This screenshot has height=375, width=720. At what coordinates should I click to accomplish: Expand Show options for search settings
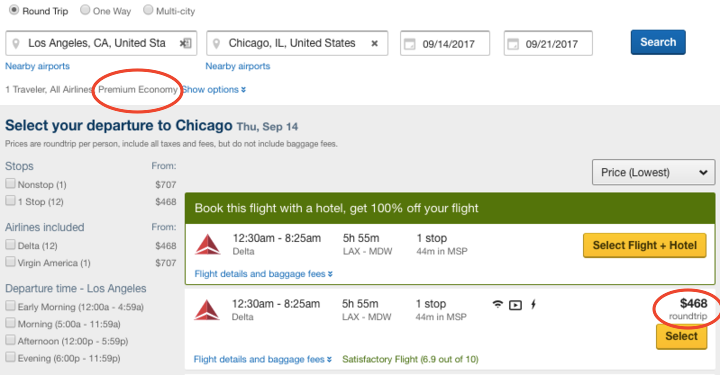point(214,90)
